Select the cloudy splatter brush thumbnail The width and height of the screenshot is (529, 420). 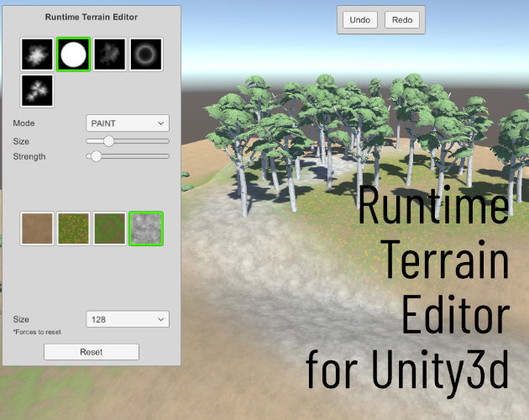(37, 55)
